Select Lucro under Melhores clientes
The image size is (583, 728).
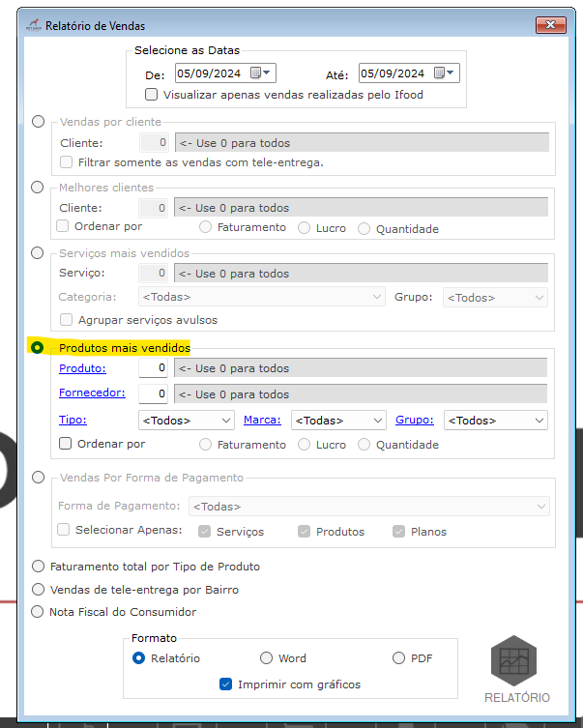point(304,228)
